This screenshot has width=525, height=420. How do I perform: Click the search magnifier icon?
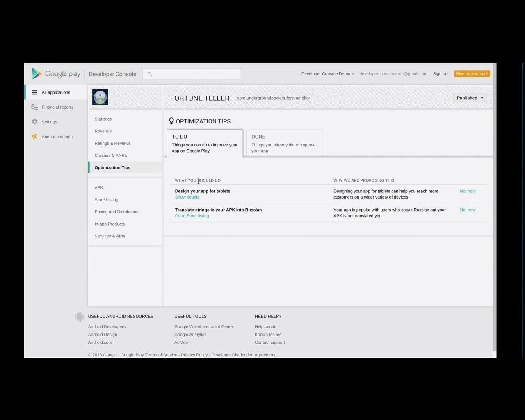(x=150, y=74)
